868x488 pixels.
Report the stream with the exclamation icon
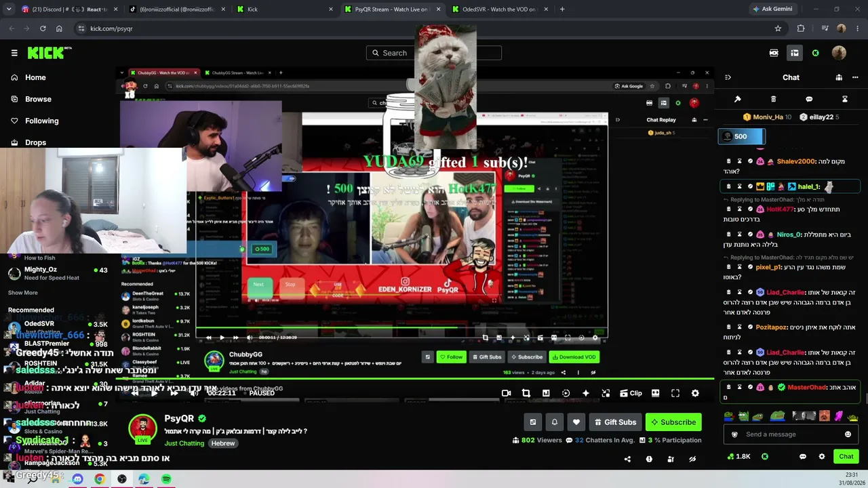(x=649, y=459)
